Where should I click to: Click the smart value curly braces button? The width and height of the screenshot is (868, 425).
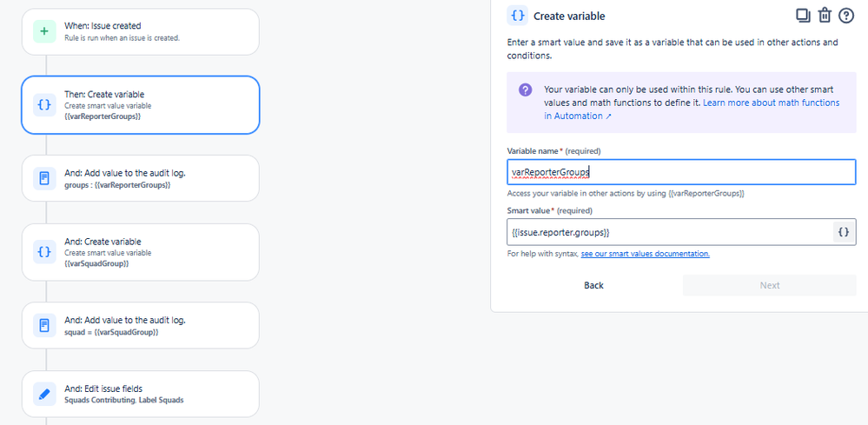[x=843, y=232]
